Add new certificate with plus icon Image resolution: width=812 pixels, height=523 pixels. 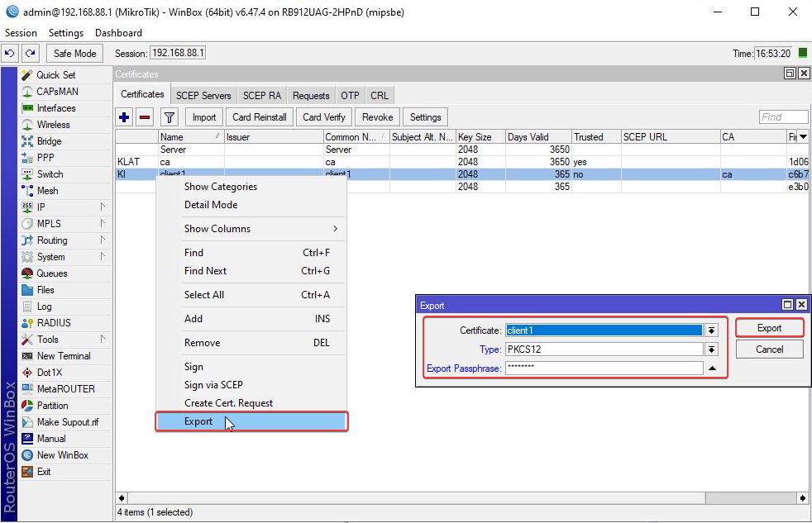124,117
